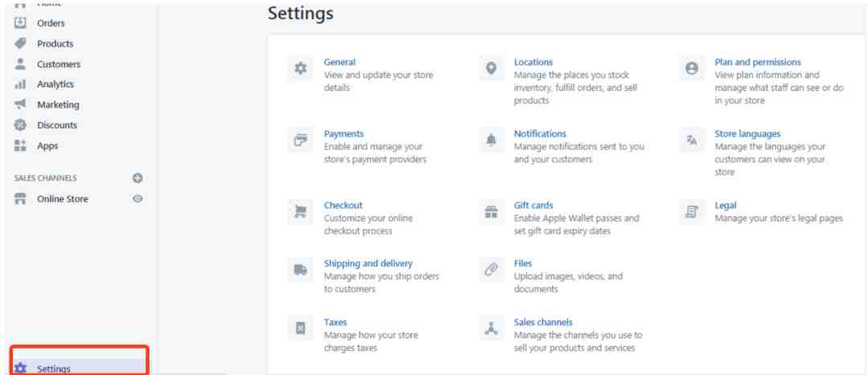
Task: Open the Locations pin icon
Action: coord(491,68)
